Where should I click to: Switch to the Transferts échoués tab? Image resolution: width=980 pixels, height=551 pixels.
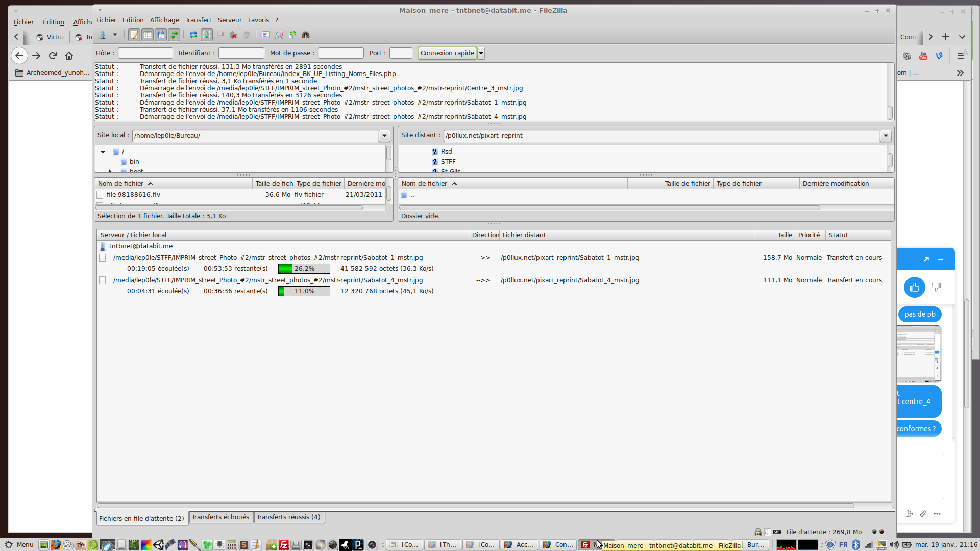point(220,517)
